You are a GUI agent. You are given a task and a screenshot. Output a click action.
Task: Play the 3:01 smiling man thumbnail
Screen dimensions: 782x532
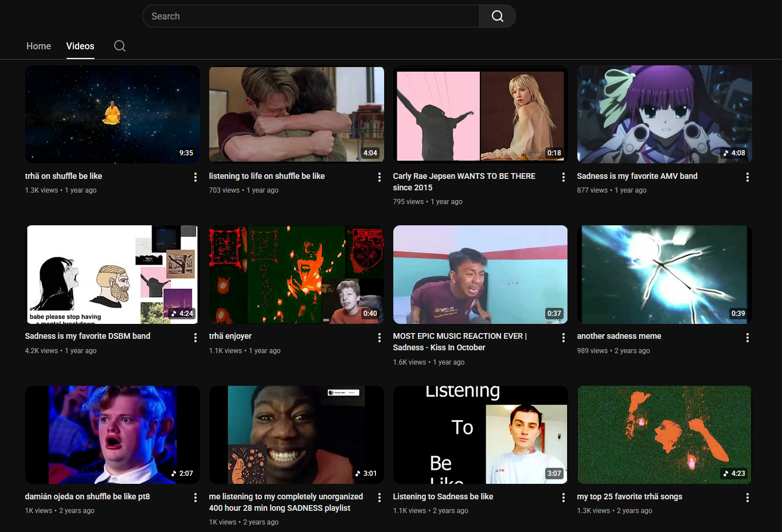click(296, 435)
